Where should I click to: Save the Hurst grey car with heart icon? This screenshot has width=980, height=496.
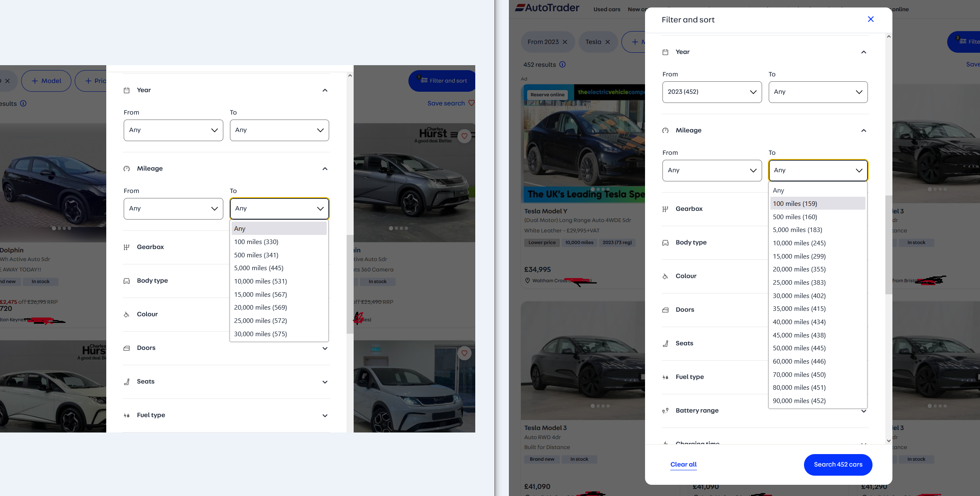click(464, 136)
